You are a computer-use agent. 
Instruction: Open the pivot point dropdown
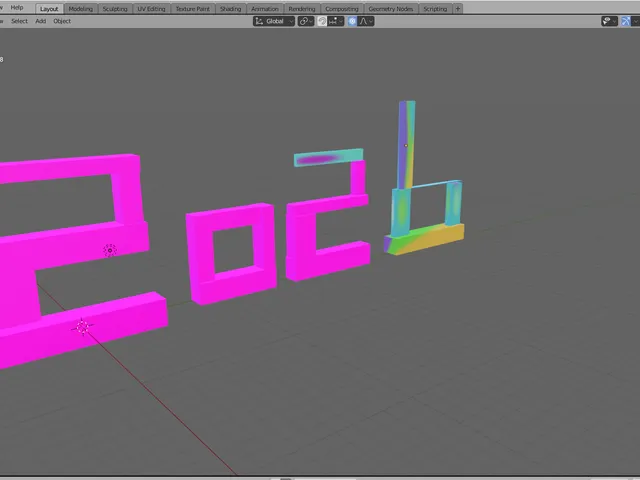[306, 21]
